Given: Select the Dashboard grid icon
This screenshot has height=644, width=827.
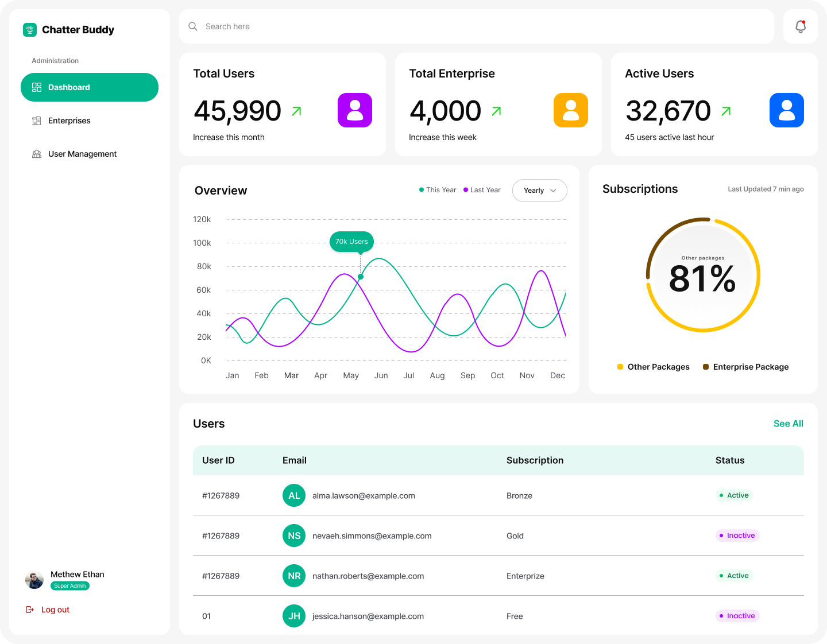Looking at the screenshot, I should (x=37, y=87).
